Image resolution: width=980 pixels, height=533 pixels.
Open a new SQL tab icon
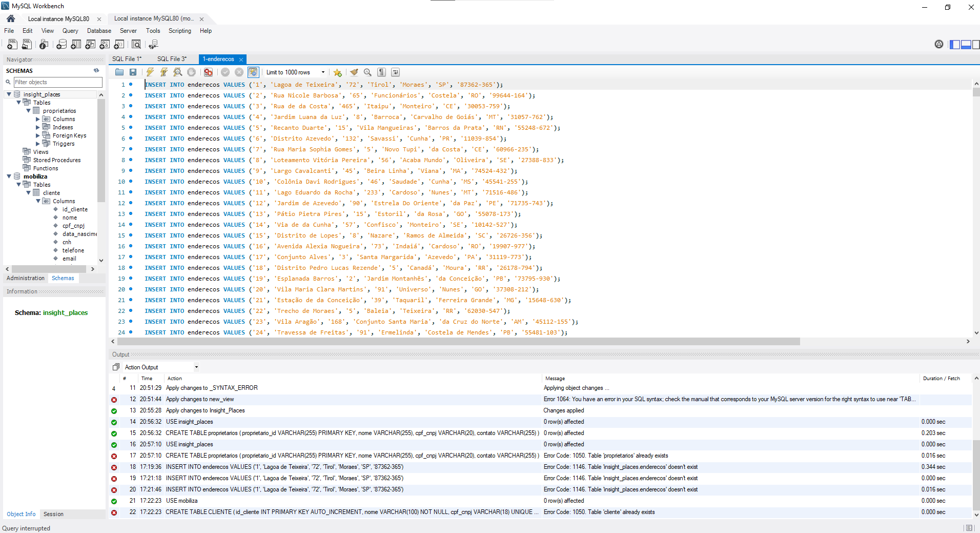12,45
